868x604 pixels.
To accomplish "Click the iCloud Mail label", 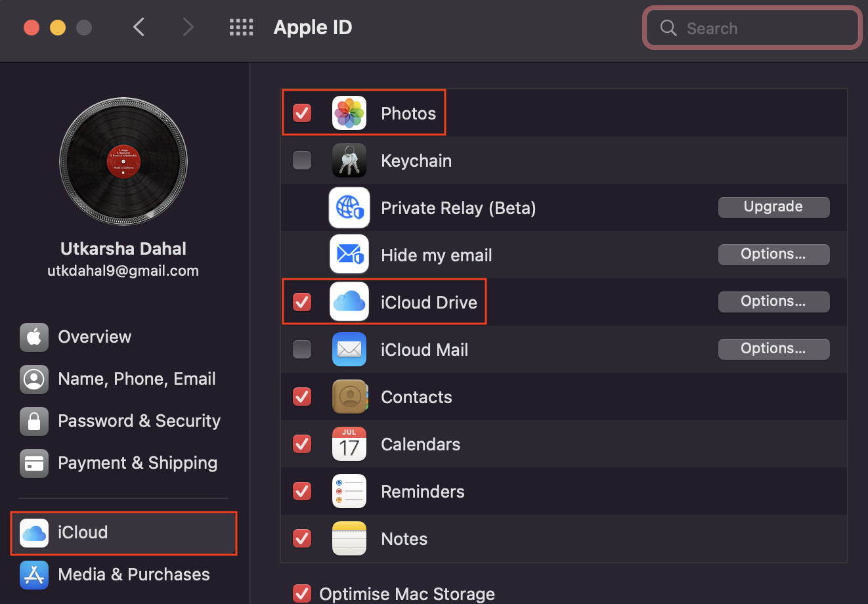I will pyautogui.click(x=425, y=350).
